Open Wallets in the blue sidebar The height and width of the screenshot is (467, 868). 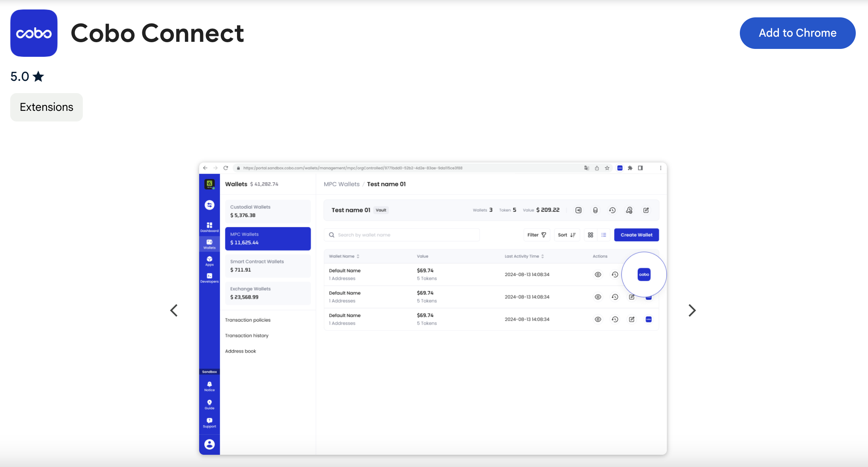coord(209,245)
